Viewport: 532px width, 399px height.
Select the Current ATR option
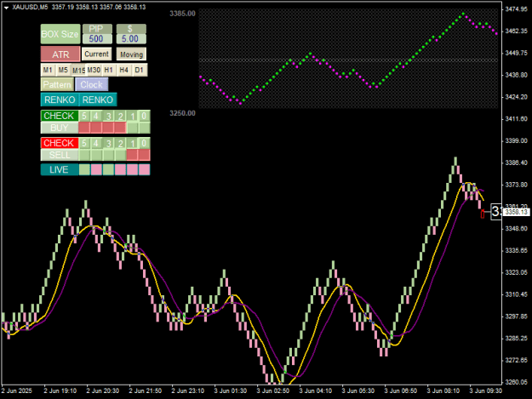tap(97, 54)
